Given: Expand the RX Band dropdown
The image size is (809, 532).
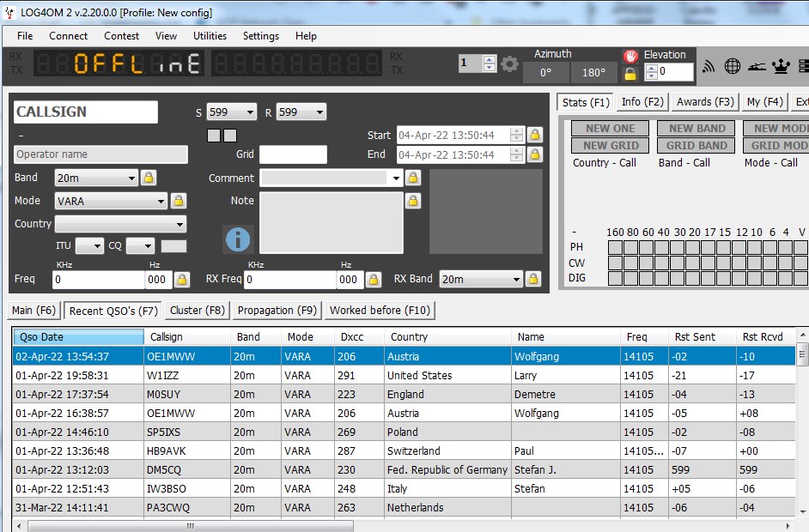Looking at the screenshot, I should pyautogui.click(x=516, y=280).
